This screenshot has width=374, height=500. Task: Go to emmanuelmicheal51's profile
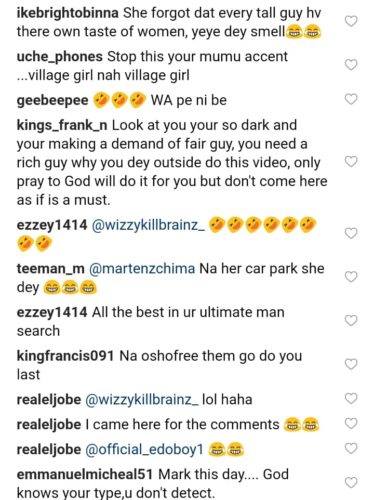(85, 474)
